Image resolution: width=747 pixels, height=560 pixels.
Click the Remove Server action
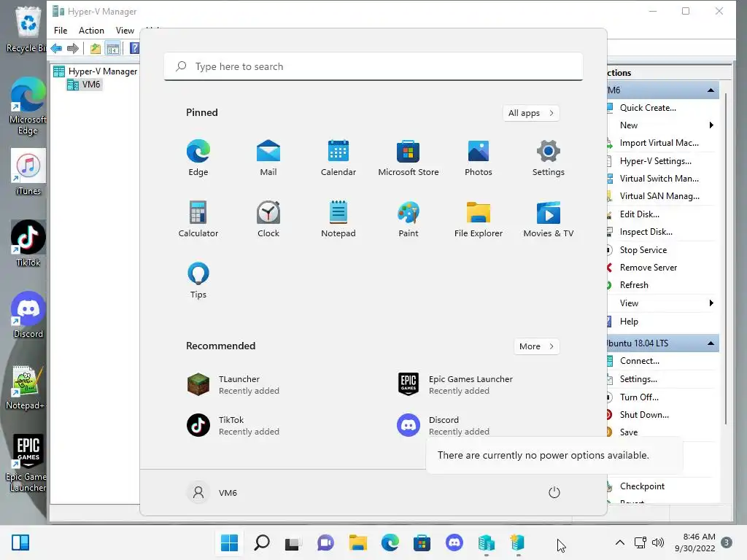point(649,268)
